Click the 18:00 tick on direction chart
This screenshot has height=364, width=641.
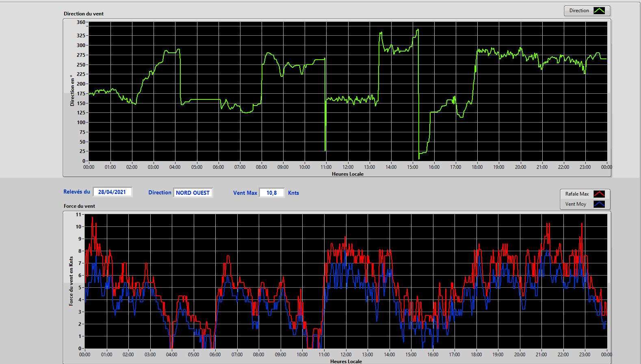(x=477, y=167)
